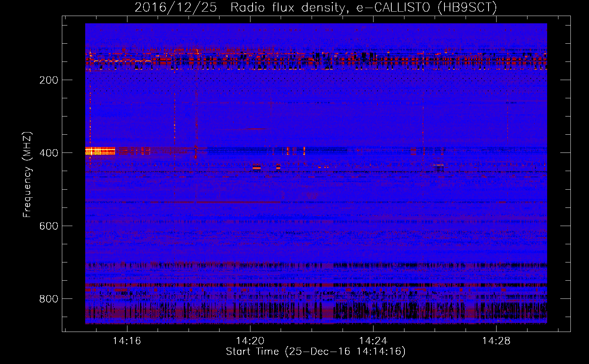Screen dimensions: 589x364
Task: Select the 200 frequency tick label
Action: point(49,80)
